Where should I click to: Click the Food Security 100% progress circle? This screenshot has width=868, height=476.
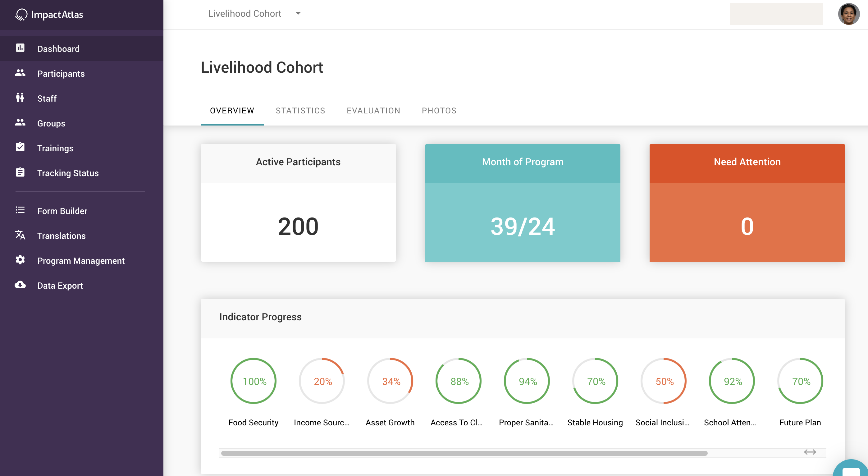coord(254,381)
